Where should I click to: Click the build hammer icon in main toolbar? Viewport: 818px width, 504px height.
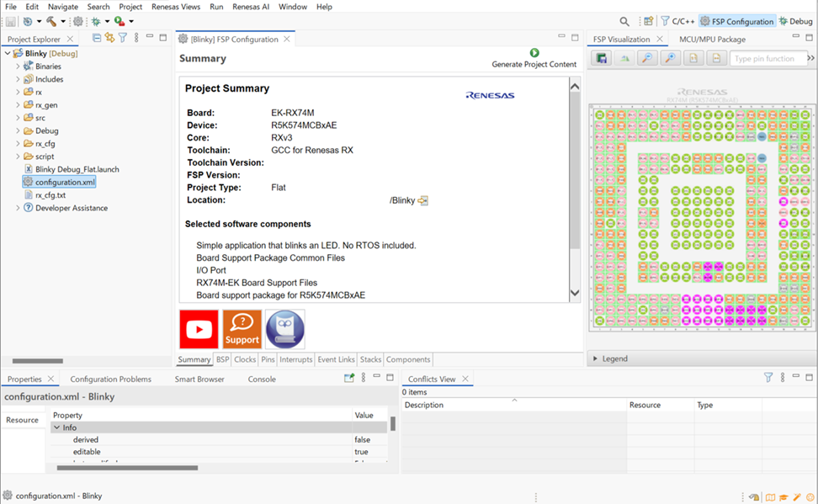point(51,21)
